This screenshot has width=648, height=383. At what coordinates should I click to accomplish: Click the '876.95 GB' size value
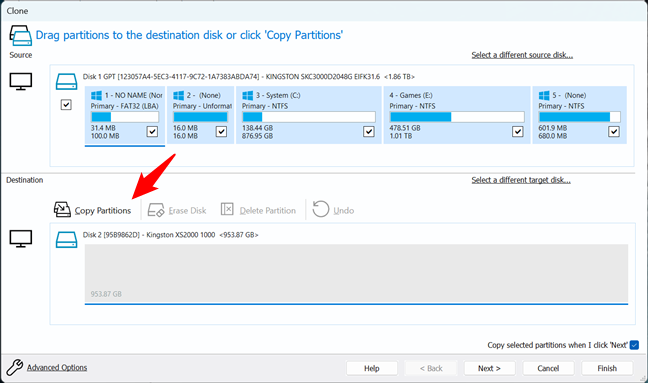pos(257,136)
